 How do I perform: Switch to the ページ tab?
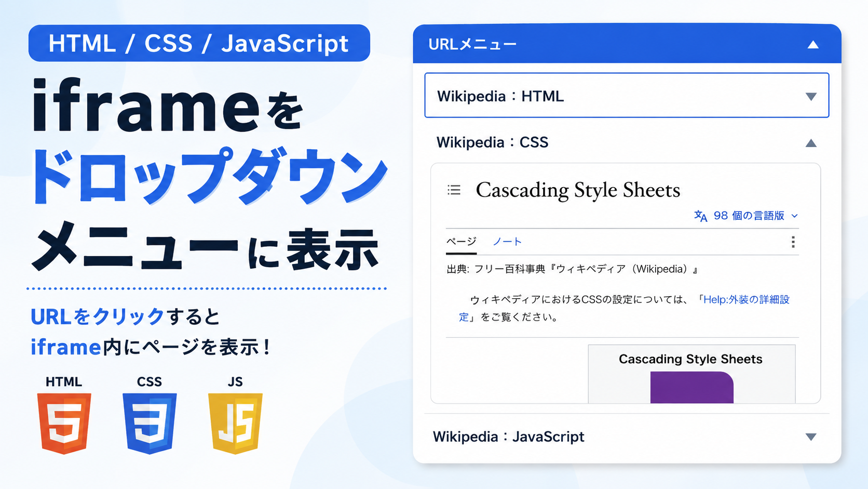(461, 242)
